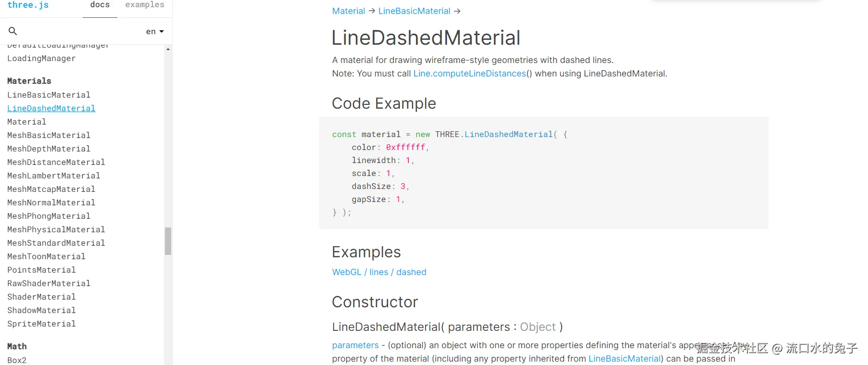
Task: Click the three.js home link
Action: click(x=28, y=5)
